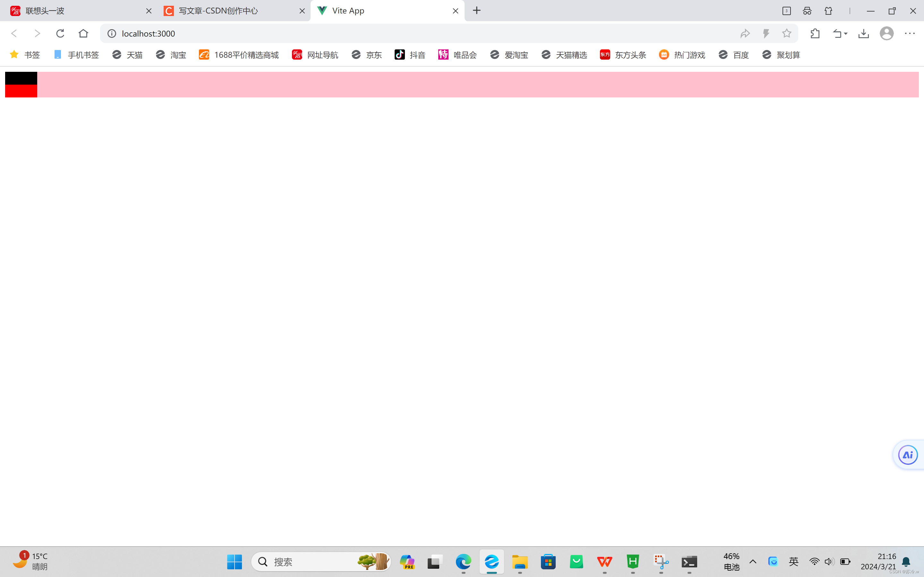
Task: Click the address bar
Action: coord(267,33)
